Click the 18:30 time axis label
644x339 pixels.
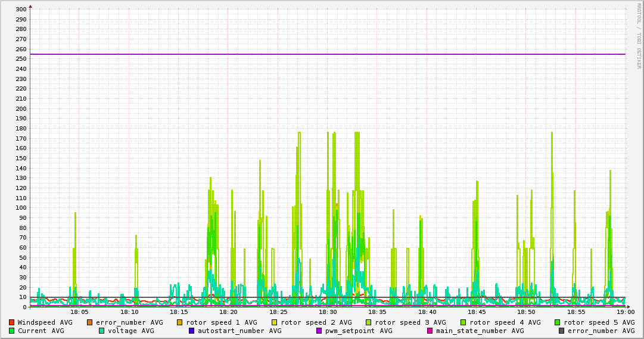click(x=328, y=312)
